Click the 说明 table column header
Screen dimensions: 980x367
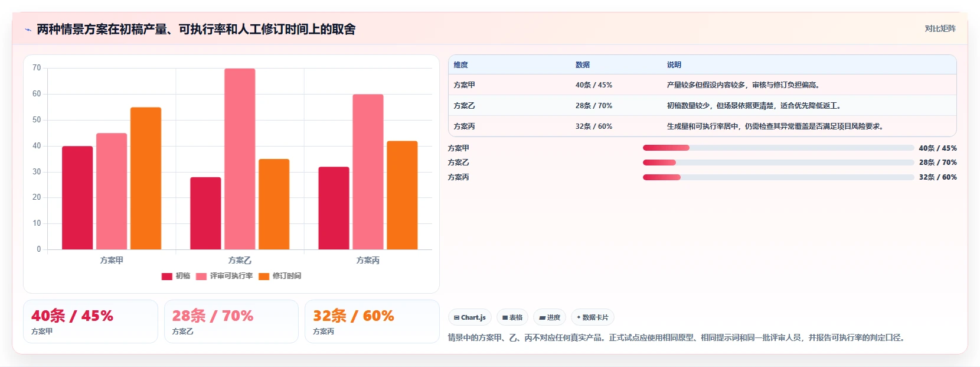674,65
